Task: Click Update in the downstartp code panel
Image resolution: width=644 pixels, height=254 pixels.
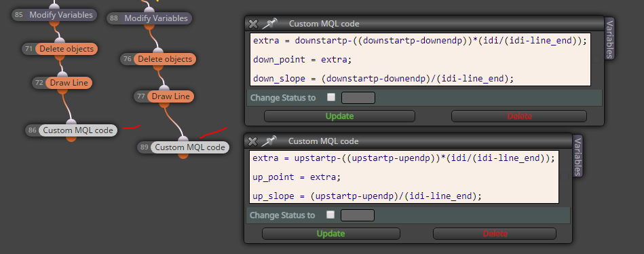Action: [339, 116]
